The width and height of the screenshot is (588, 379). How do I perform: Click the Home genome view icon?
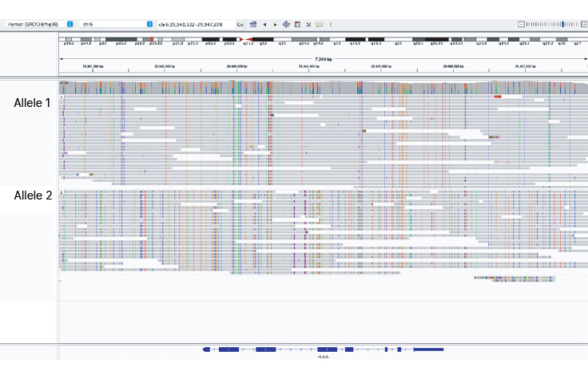tap(252, 25)
